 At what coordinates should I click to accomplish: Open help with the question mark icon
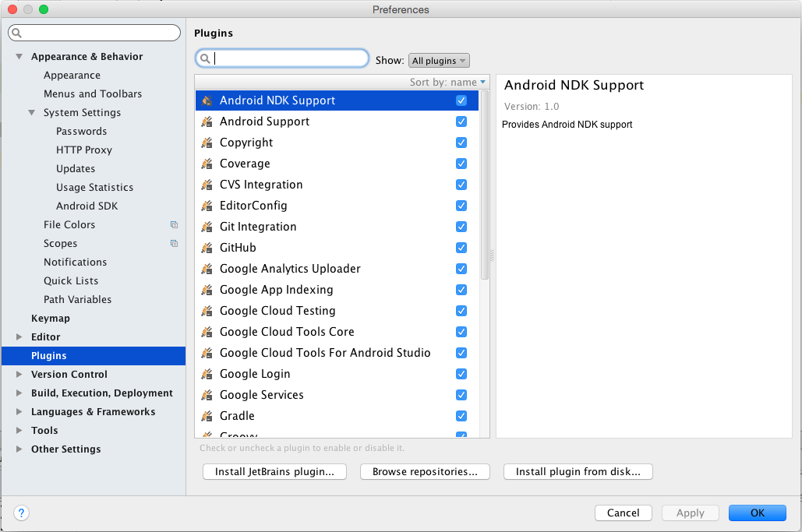click(x=22, y=513)
